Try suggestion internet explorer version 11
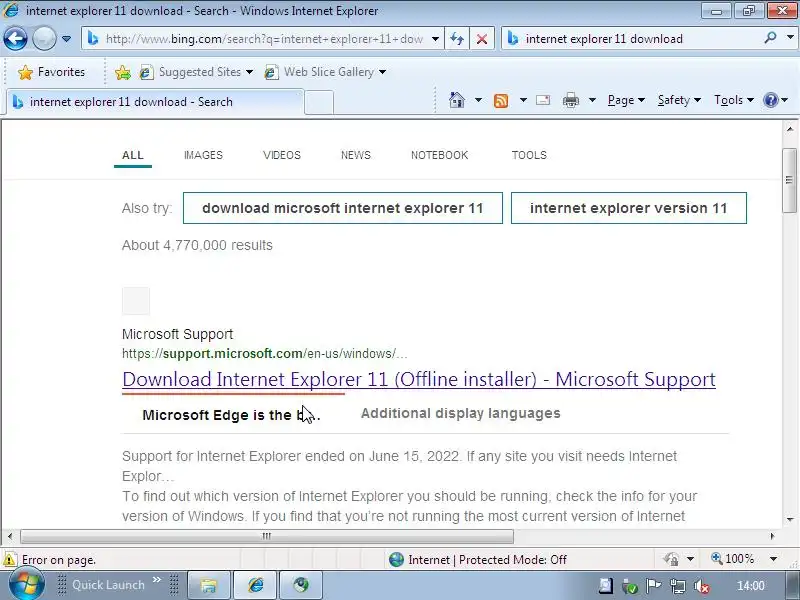This screenshot has width=800, height=600. coord(629,208)
